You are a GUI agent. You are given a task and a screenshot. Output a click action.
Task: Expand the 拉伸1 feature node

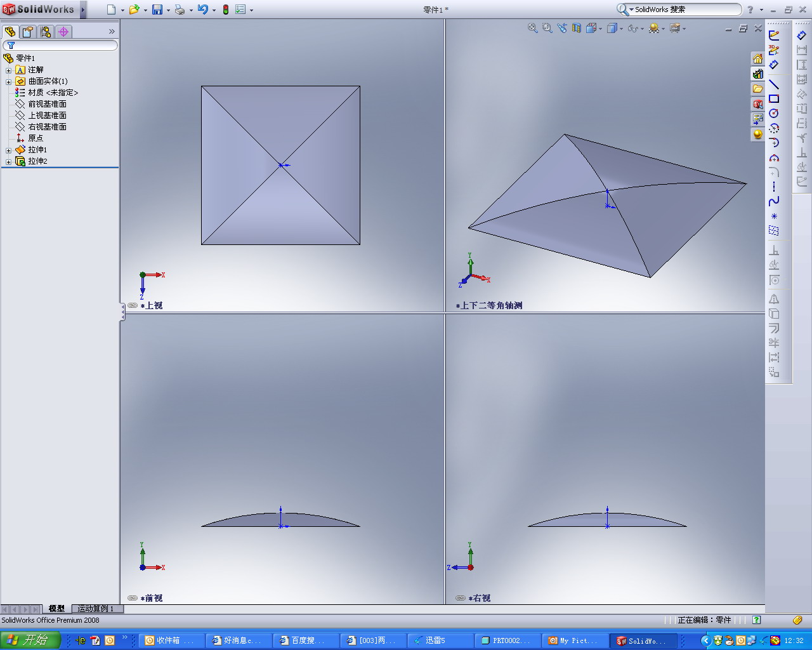click(8, 150)
